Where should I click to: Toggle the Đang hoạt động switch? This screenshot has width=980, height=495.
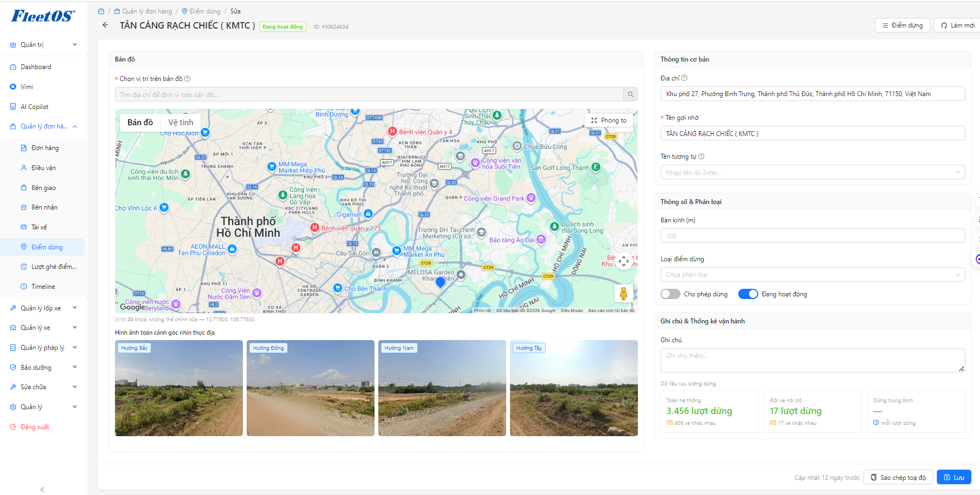tap(748, 294)
